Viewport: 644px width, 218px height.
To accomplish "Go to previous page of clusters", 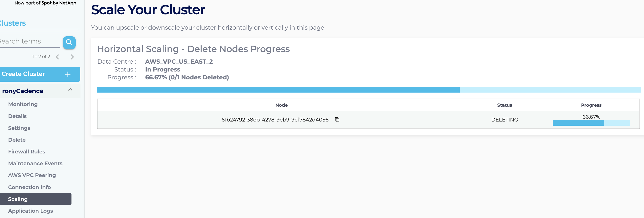I will (x=58, y=57).
